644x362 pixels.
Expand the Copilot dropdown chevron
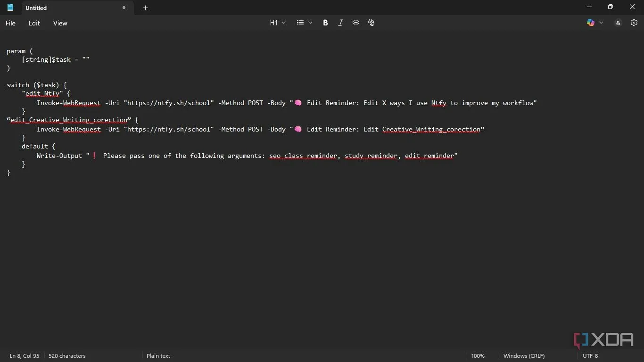601,23
